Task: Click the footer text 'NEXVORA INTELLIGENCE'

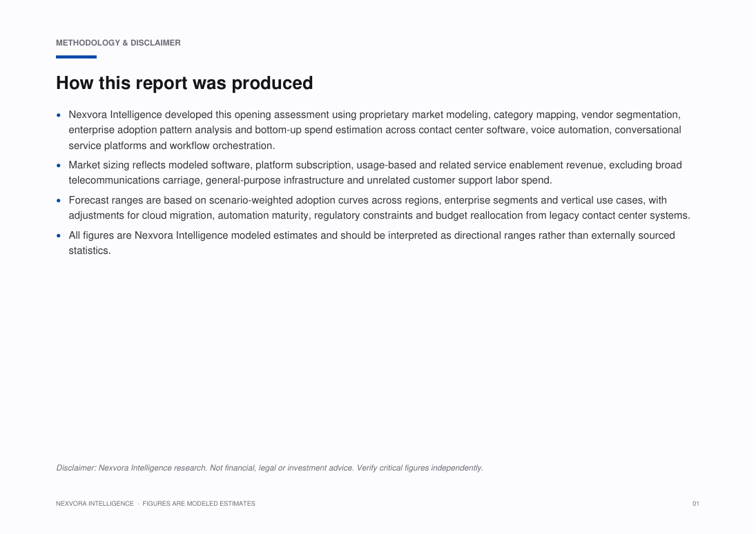Action: 95,504
